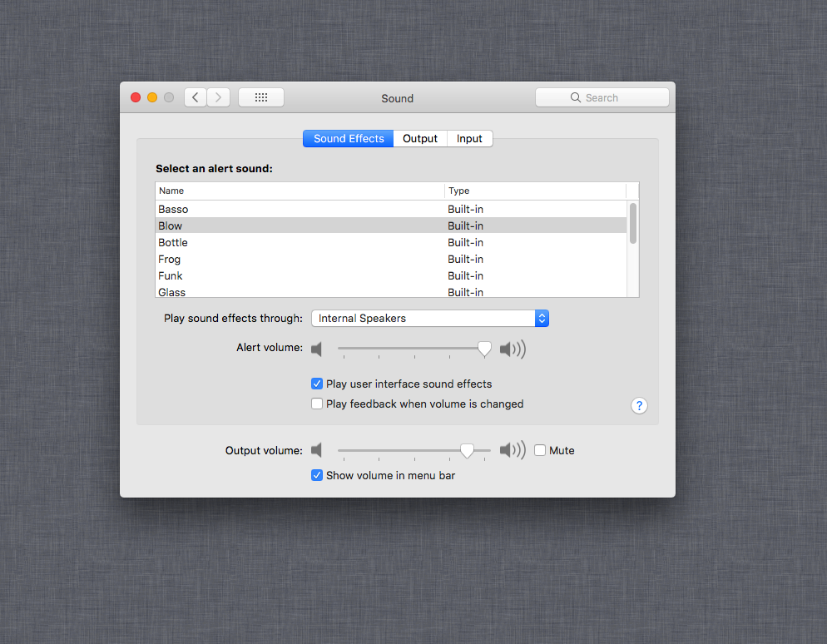Minimize the Sound window with yellow button

coord(152,97)
